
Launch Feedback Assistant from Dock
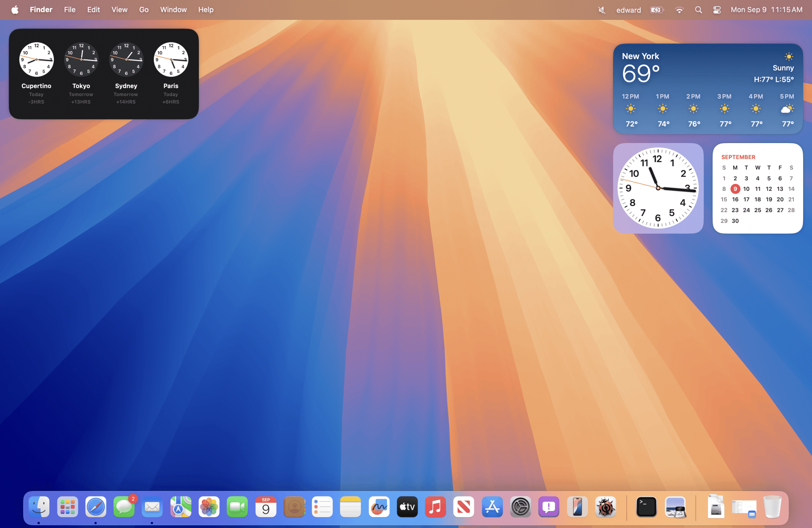pyautogui.click(x=549, y=506)
